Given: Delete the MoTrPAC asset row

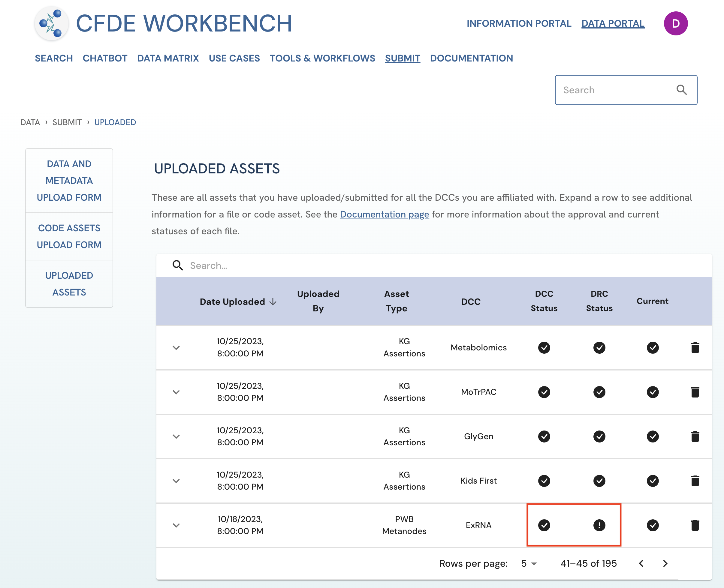Looking at the screenshot, I should tap(695, 392).
